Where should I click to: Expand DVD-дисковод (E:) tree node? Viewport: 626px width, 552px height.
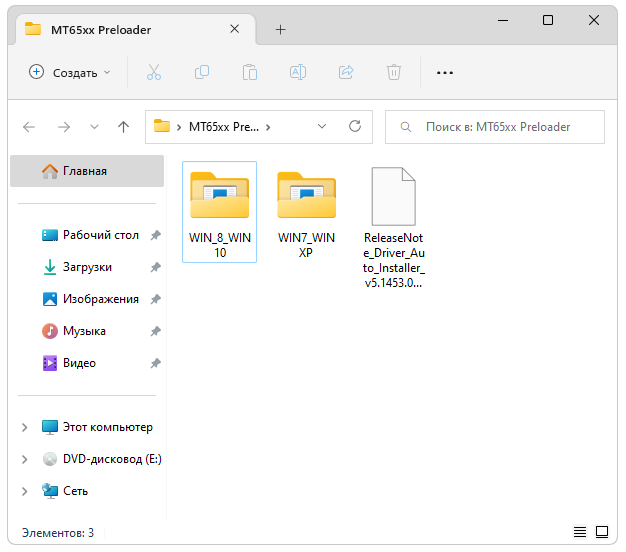pos(24,459)
